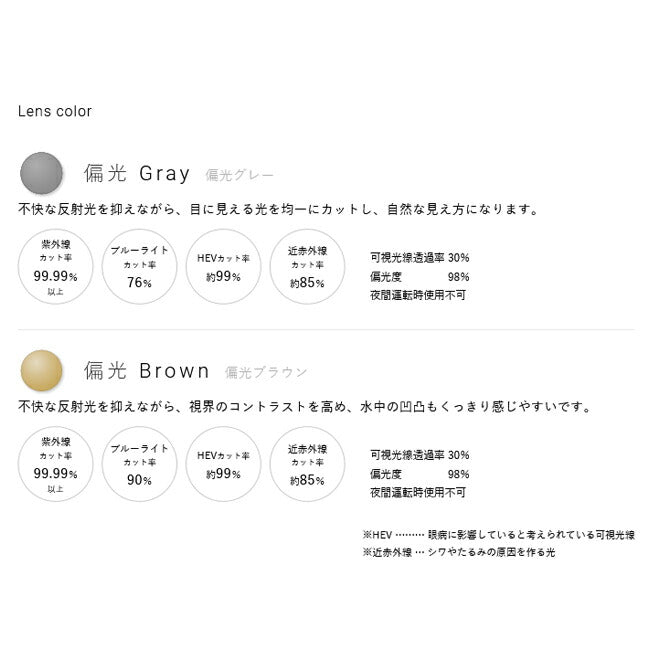Click the Gray lens description sentence
The width and height of the screenshot is (650, 650).
[x=279, y=210]
